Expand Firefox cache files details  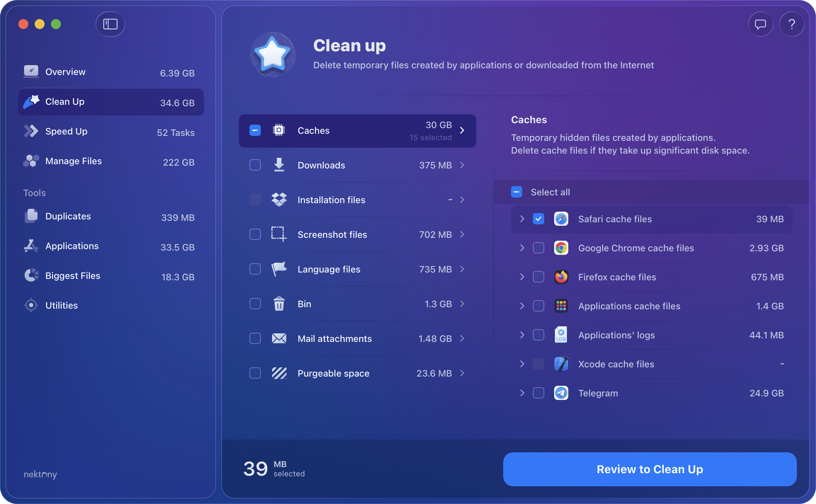(522, 277)
